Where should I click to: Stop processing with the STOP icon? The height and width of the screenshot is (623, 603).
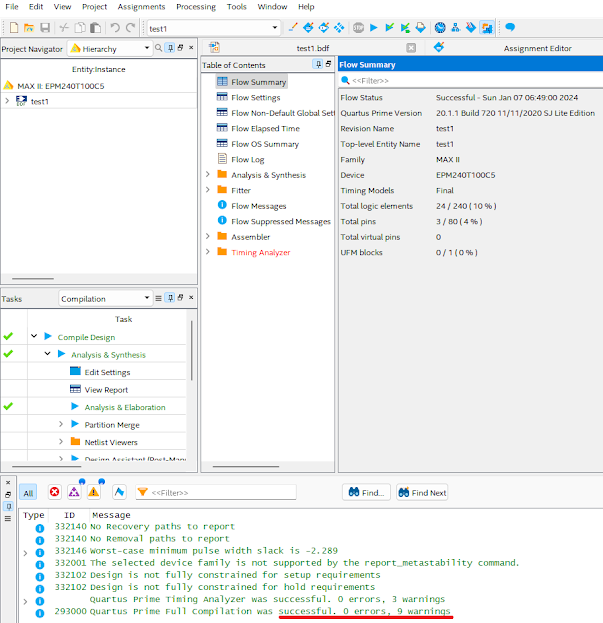point(358,27)
